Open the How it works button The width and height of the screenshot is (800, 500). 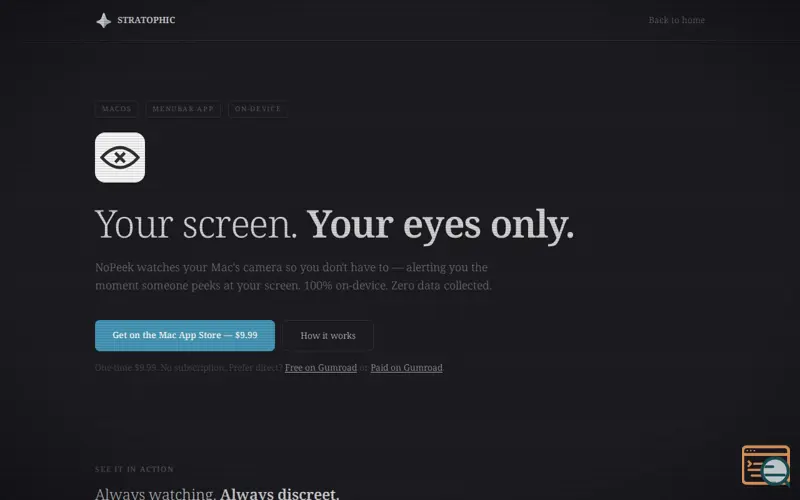tap(328, 336)
